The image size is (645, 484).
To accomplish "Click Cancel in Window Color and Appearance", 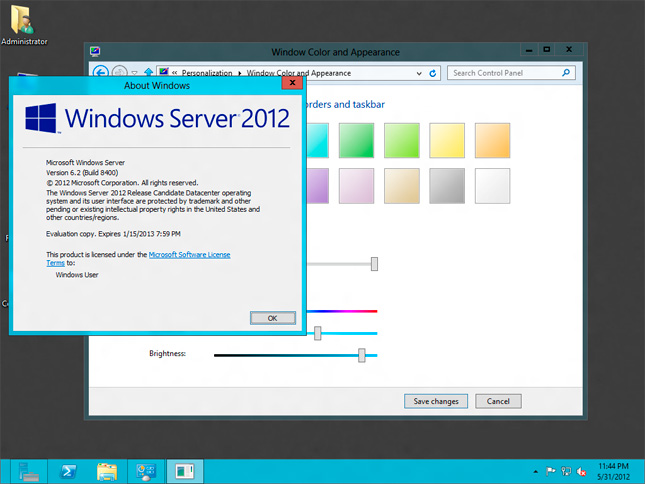I will (x=498, y=401).
